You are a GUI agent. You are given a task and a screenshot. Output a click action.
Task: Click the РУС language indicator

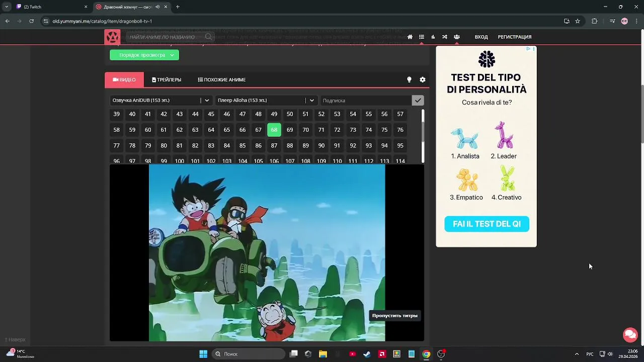pos(590,354)
